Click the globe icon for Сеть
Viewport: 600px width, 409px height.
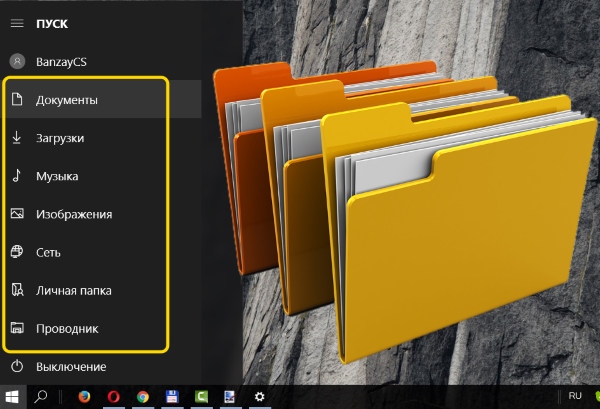[16, 252]
